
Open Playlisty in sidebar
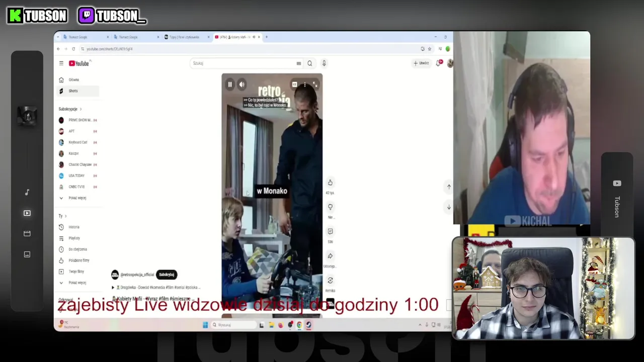(78, 238)
